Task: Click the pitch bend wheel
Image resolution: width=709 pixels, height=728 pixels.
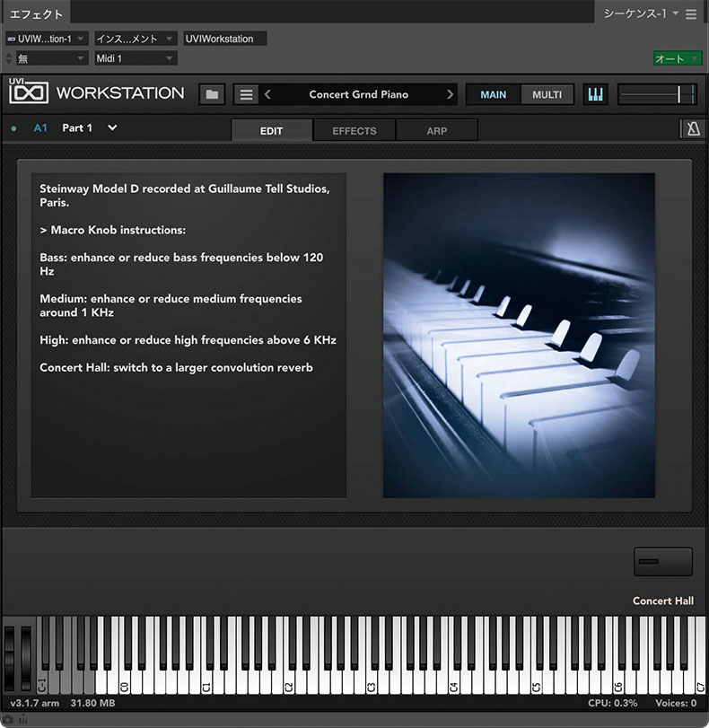Action: 10,657
